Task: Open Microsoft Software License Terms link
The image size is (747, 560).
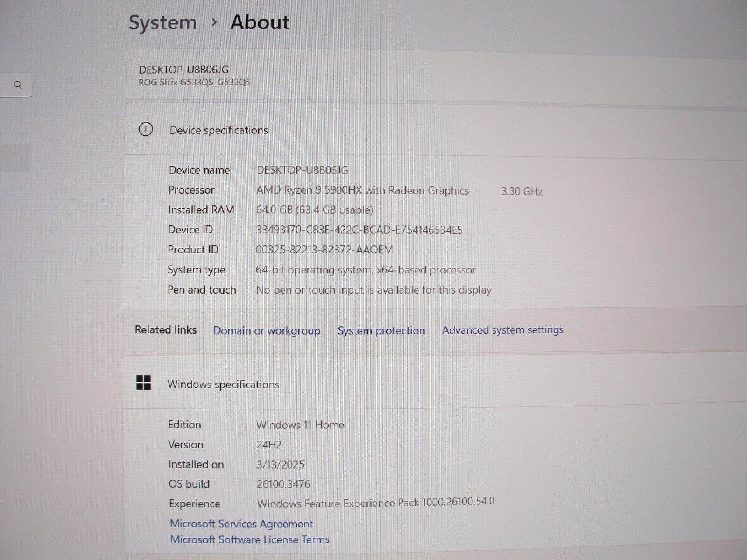Action: pos(250,539)
